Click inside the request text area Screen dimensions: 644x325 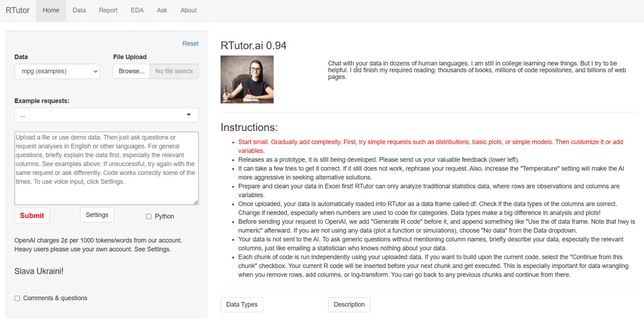coord(106,169)
